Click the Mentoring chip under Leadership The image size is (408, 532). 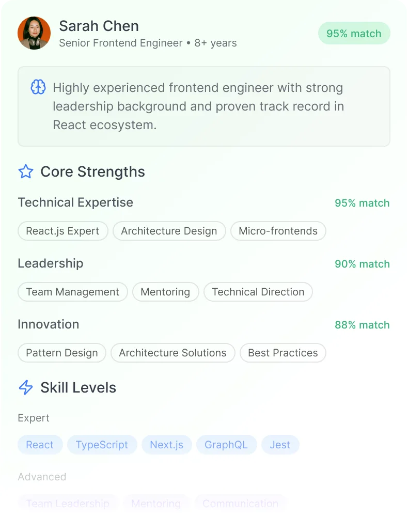pos(165,292)
